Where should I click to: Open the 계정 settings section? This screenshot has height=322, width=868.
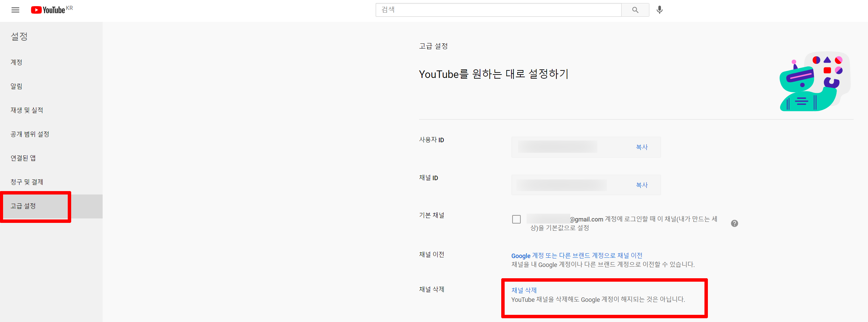coord(51,62)
